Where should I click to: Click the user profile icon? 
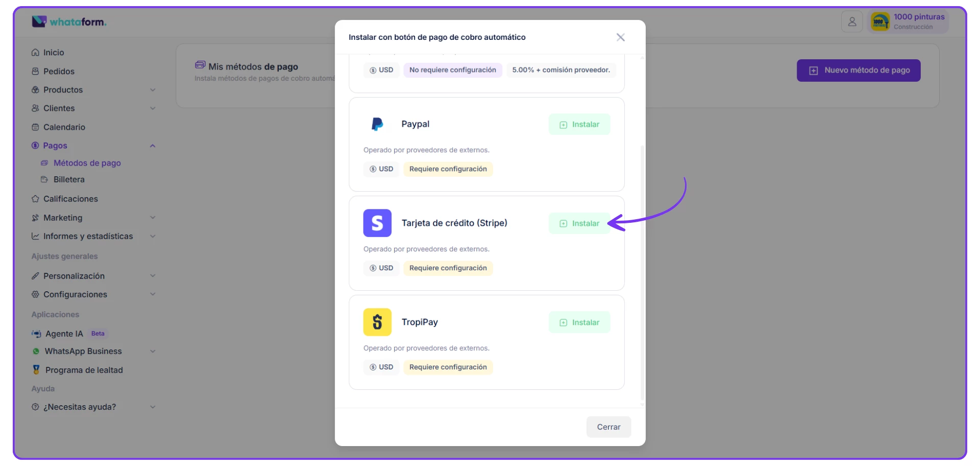[852, 22]
